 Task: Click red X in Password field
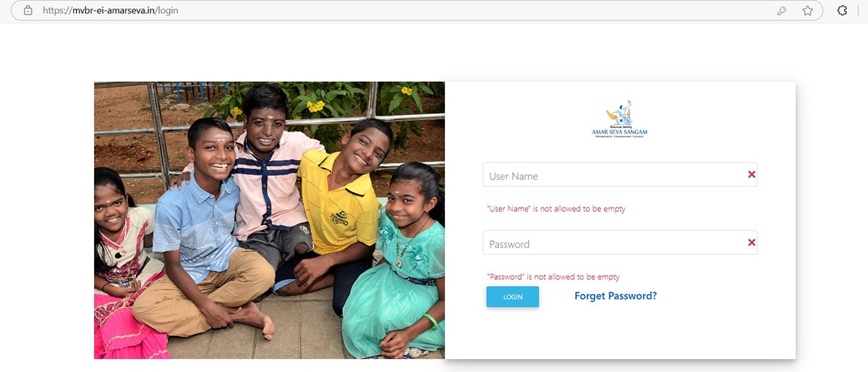[x=752, y=242]
